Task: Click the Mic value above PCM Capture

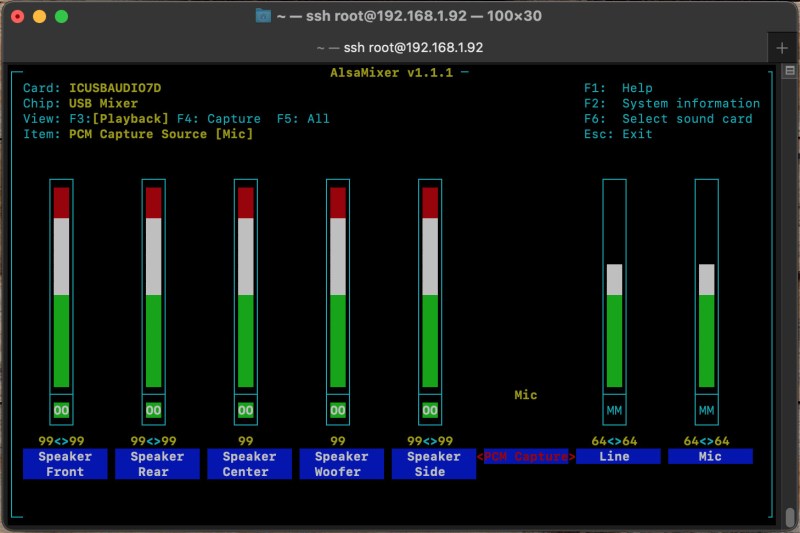Action: pyautogui.click(x=526, y=395)
